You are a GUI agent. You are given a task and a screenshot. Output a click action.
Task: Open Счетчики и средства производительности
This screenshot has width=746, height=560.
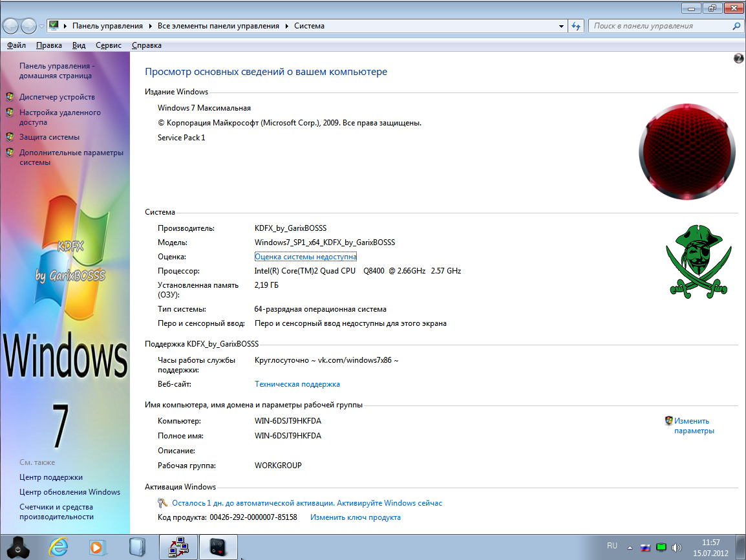[57, 512]
